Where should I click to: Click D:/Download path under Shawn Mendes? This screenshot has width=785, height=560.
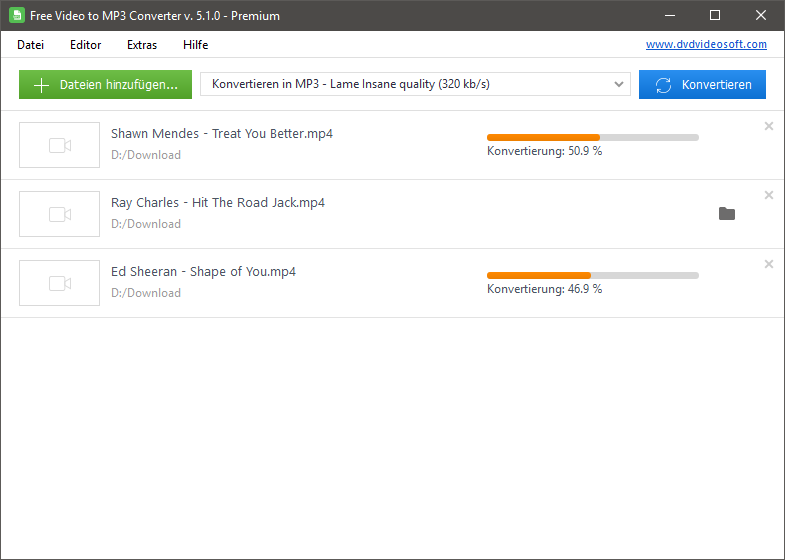click(x=146, y=155)
